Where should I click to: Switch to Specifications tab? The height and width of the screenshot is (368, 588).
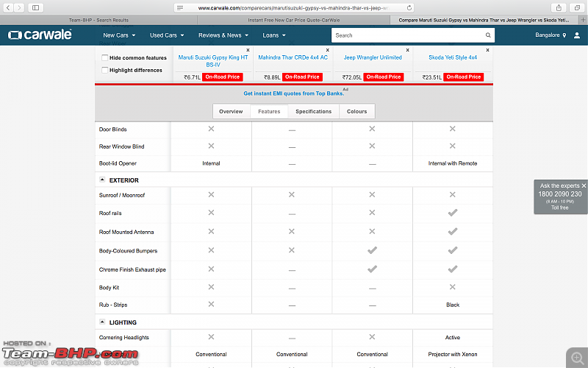coord(314,112)
